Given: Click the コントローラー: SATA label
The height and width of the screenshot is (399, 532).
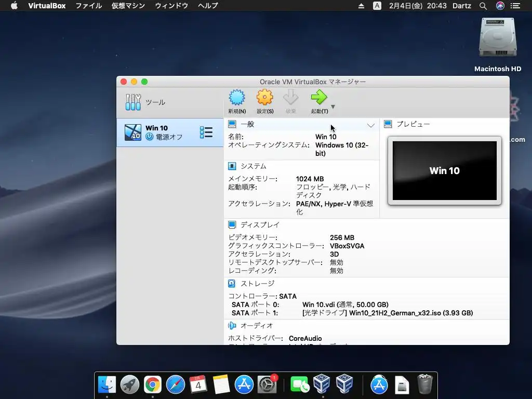Looking at the screenshot, I should tap(262, 296).
